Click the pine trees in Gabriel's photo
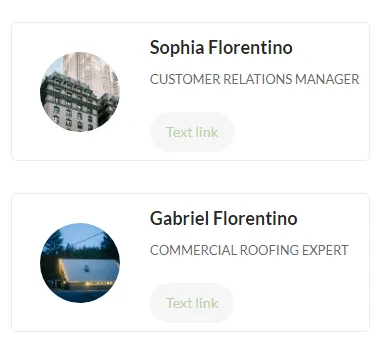Image resolution: width=385 pixels, height=362 pixels. tap(53, 248)
